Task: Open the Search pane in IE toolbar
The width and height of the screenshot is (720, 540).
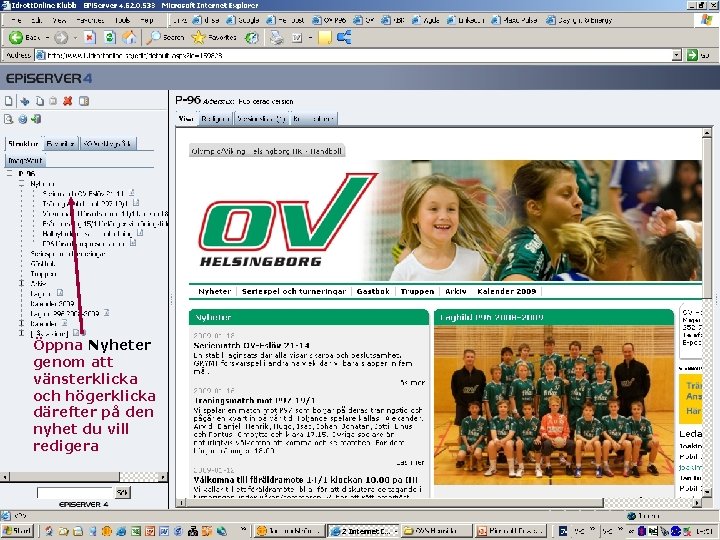Action: (164, 38)
